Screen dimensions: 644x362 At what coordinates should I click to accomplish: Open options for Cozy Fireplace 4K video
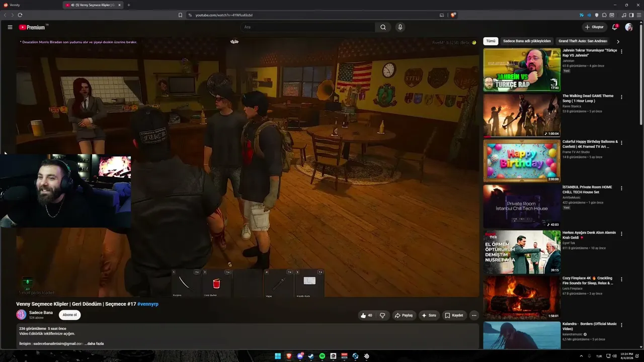click(x=621, y=279)
